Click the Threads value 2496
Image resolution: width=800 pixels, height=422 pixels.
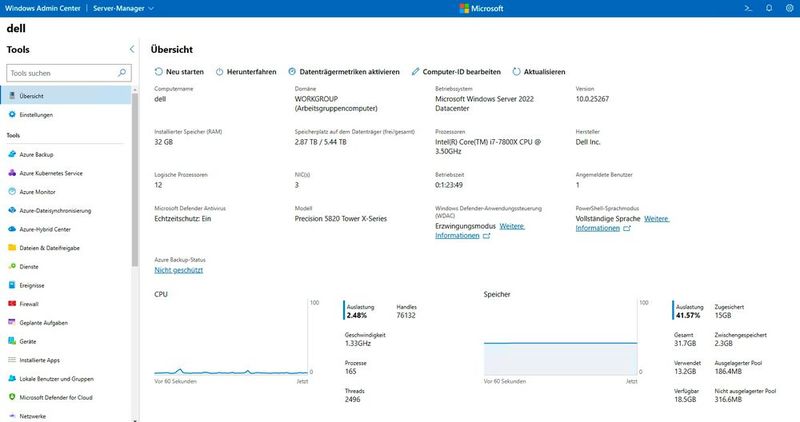pos(352,399)
